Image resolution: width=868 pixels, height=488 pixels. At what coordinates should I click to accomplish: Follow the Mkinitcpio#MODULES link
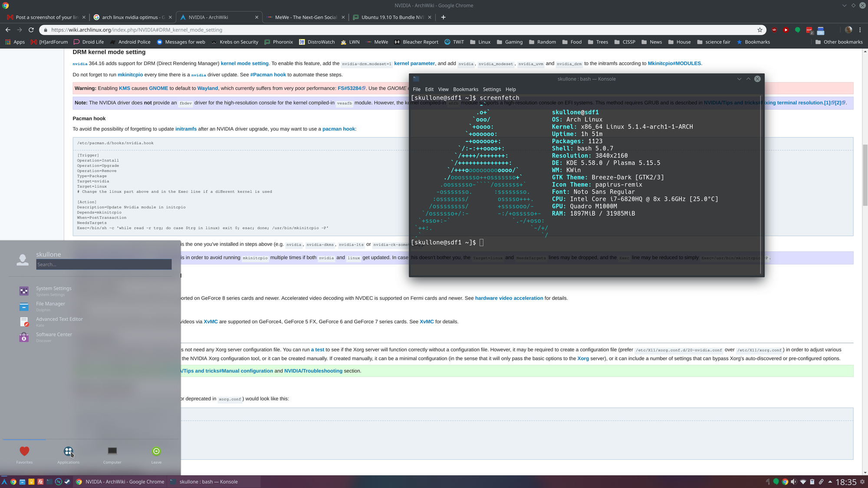[x=674, y=63]
